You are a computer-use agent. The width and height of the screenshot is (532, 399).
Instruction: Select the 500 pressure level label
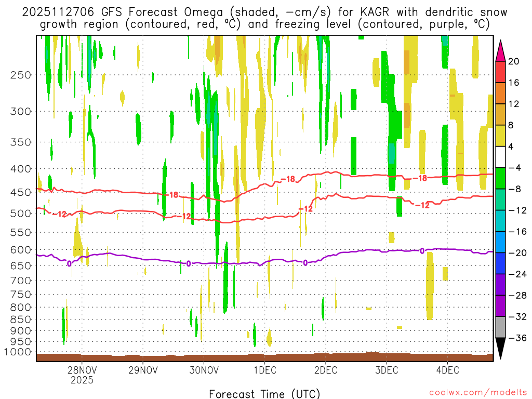click(x=21, y=214)
